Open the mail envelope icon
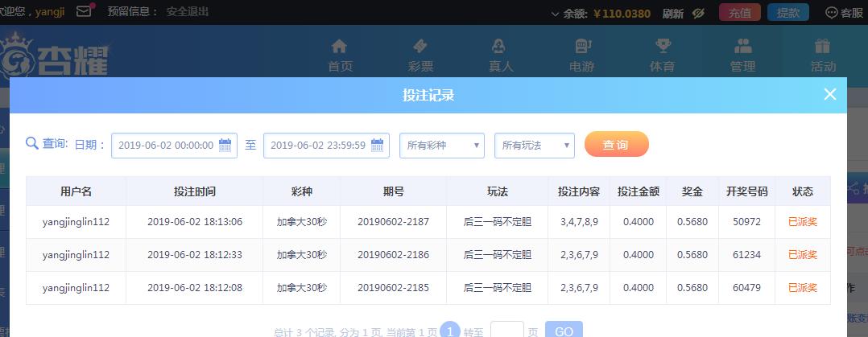The width and height of the screenshot is (868, 337). coord(84,11)
